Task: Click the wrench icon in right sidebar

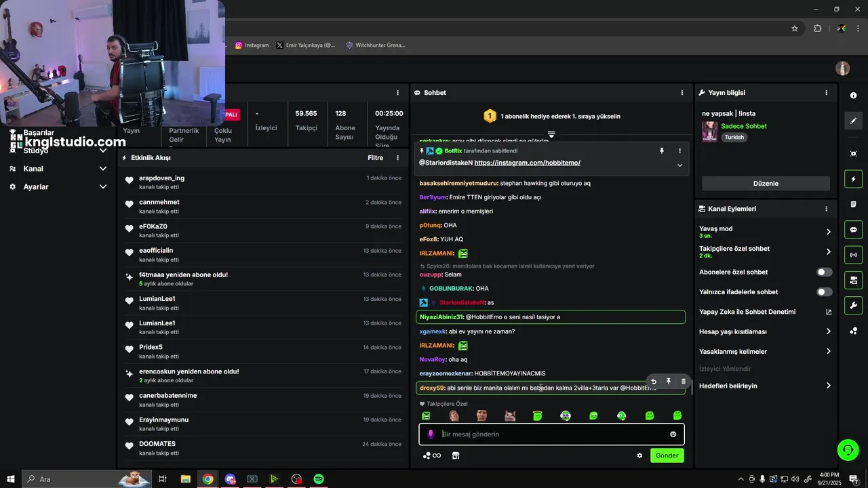Action: (x=853, y=305)
